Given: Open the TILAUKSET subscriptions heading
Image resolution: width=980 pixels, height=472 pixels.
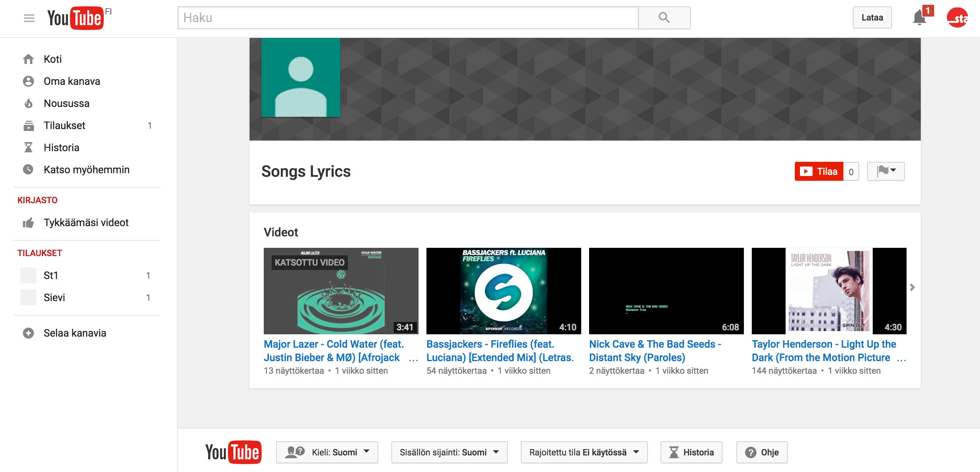Looking at the screenshot, I should click(40, 253).
